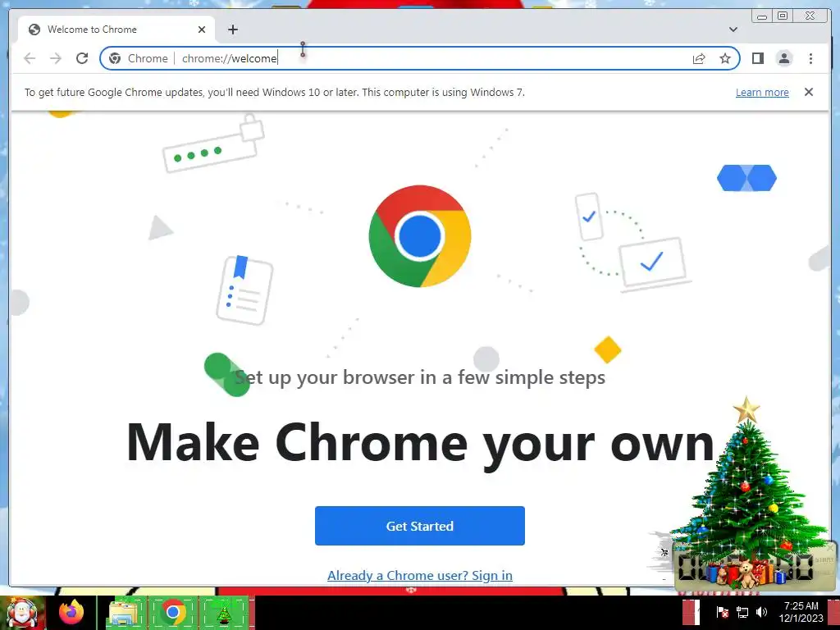Open the Learn more link
Image resolution: width=840 pixels, height=630 pixels.
(762, 92)
